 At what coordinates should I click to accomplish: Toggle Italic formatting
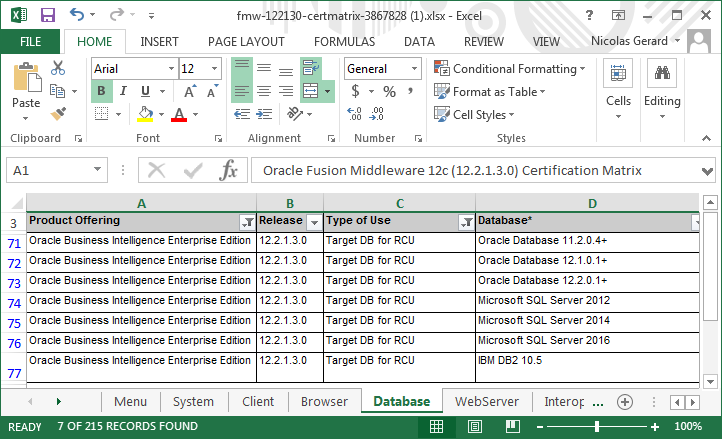[123, 91]
